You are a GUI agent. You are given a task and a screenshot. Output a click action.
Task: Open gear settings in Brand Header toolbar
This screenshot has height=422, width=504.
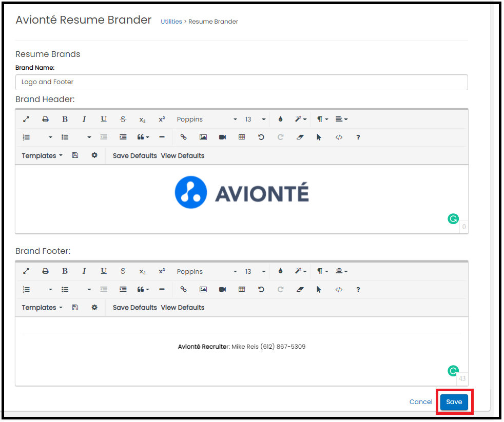click(94, 155)
